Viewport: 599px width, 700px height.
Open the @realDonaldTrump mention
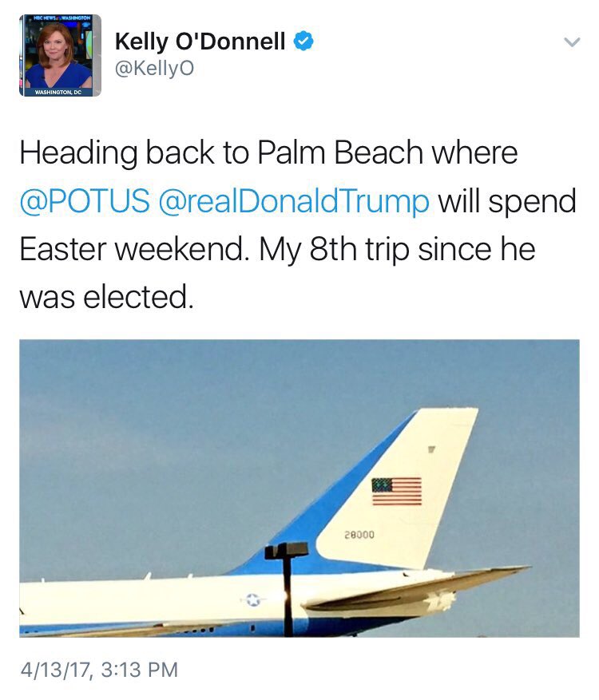tap(294, 201)
